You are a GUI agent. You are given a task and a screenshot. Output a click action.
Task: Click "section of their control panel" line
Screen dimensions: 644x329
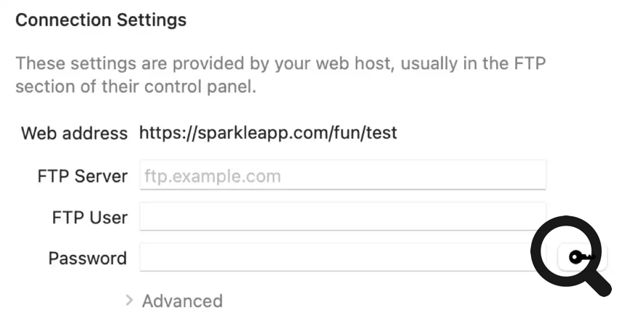136,87
